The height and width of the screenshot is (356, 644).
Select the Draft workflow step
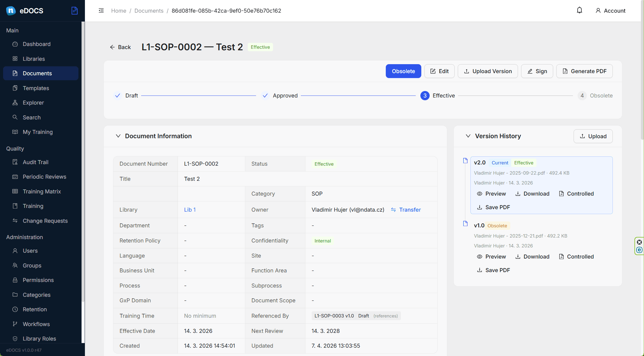pyautogui.click(x=126, y=96)
